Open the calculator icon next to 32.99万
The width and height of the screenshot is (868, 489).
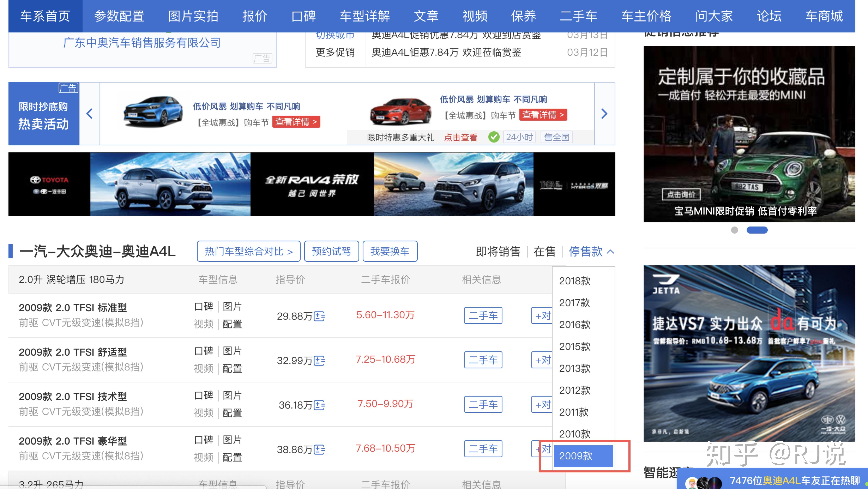(x=319, y=361)
